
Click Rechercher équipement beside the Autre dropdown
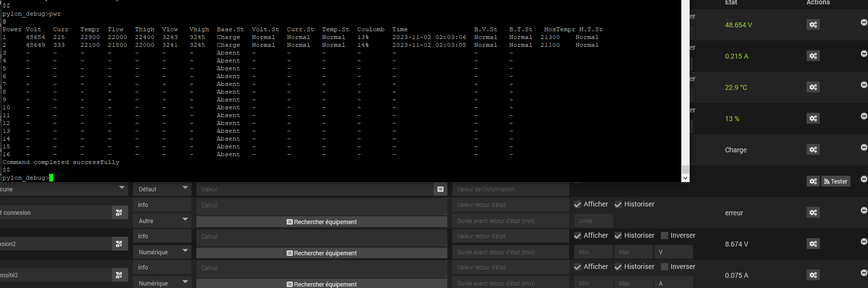click(322, 222)
